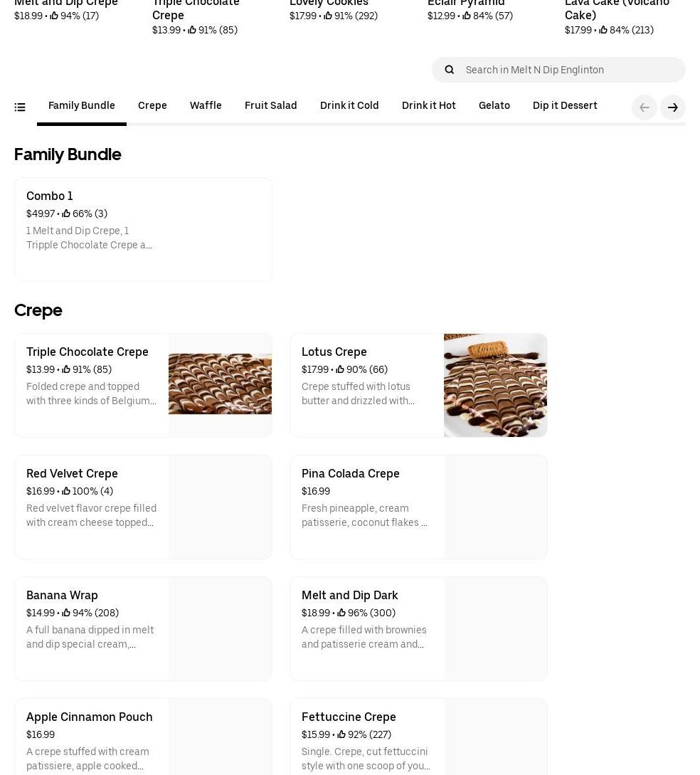Click the left arrow category scroll button
The height and width of the screenshot is (775, 700).
(644, 107)
